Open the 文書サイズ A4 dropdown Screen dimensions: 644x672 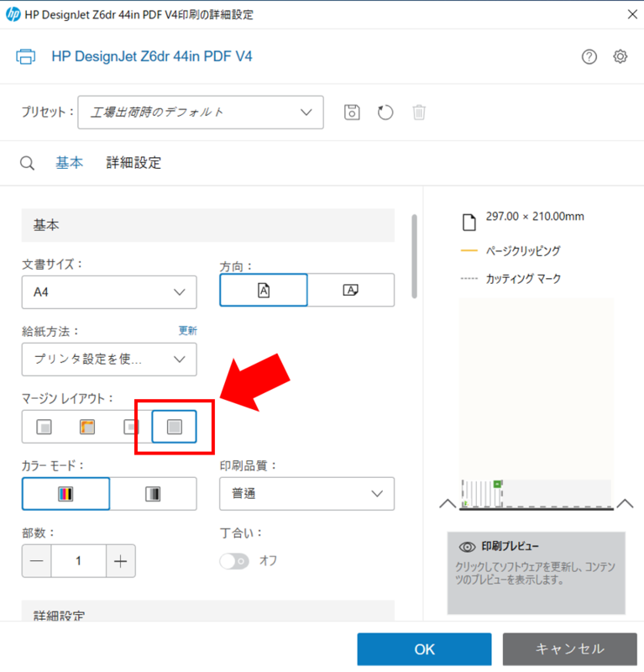click(109, 292)
